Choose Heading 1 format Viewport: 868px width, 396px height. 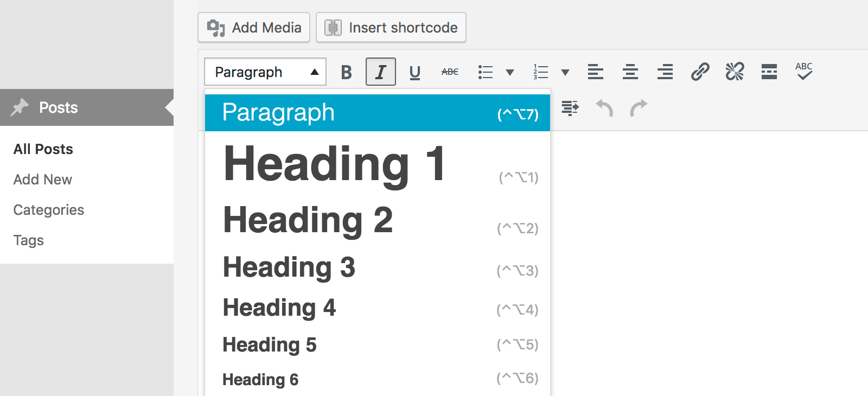(378, 164)
